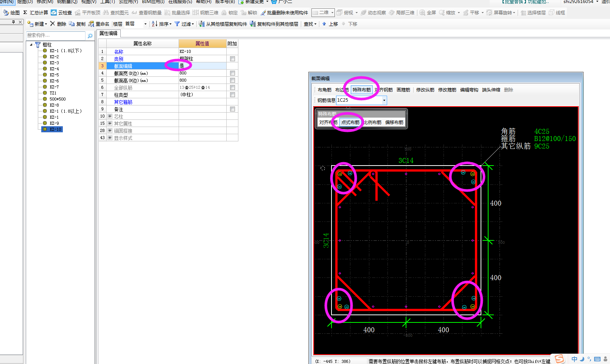
Task: Open the 钢筋量(Q) menu
Action: tap(67, 2)
